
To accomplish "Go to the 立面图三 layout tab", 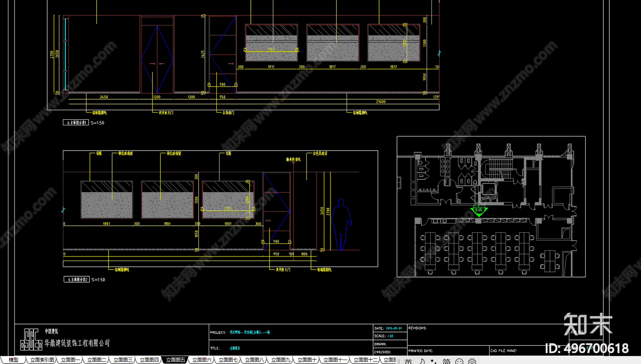I will (x=123, y=360).
